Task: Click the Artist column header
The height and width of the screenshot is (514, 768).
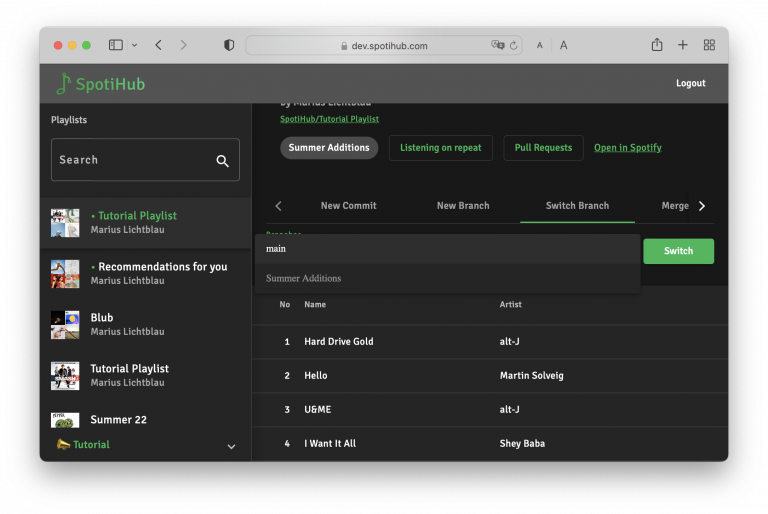Action: 510,304
